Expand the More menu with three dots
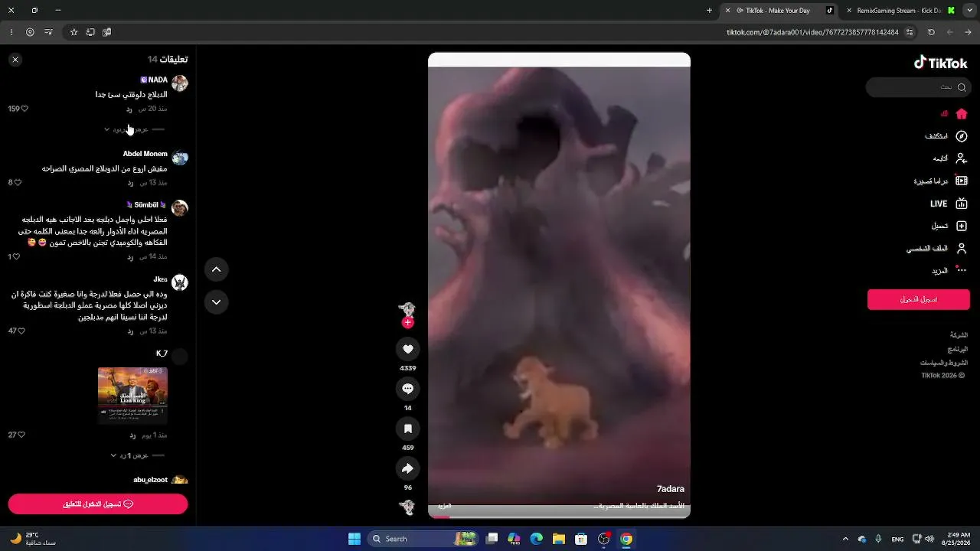The image size is (980, 551). (962, 271)
